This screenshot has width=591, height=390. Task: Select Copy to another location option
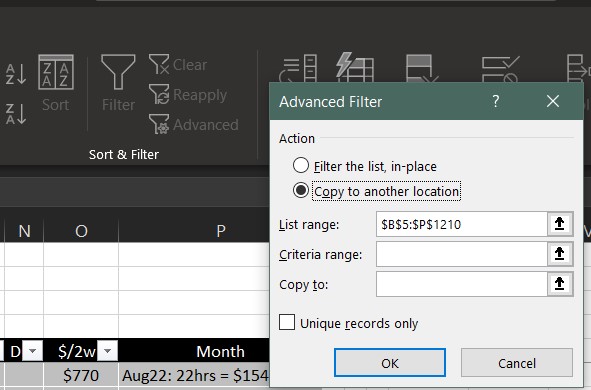coord(377,191)
